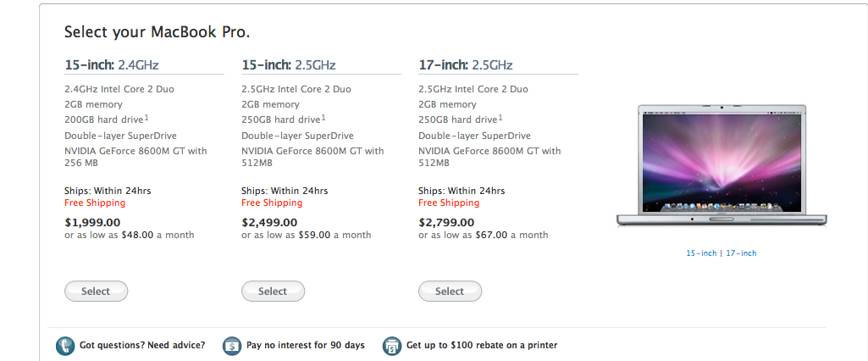Open the 15-inch image view link

click(x=701, y=253)
